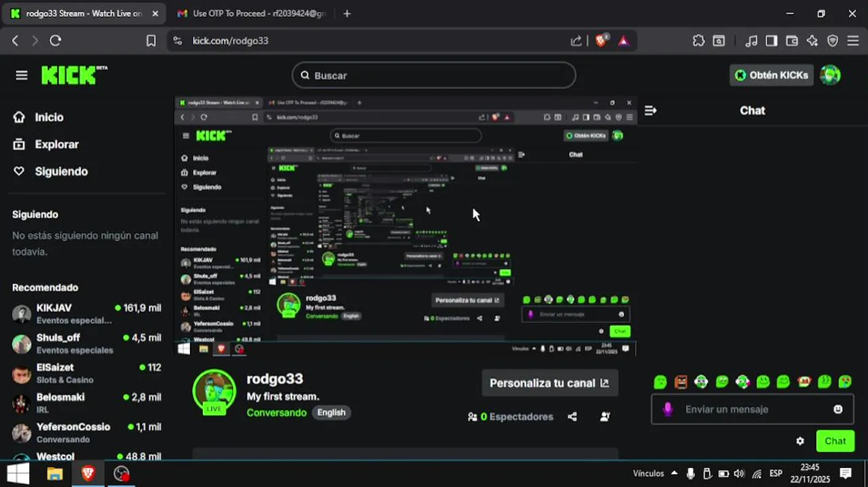Image resolution: width=868 pixels, height=487 pixels.
Task: Open the ElSaizet recommended channel
Action: coord(87,373)
